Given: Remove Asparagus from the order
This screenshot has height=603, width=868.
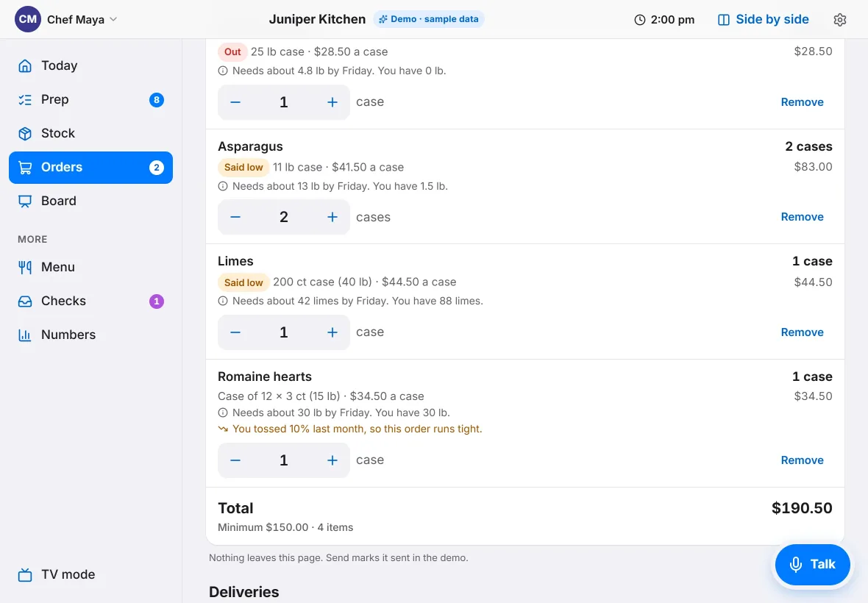Looking at the screenshot, I should (x=802, y=217).
